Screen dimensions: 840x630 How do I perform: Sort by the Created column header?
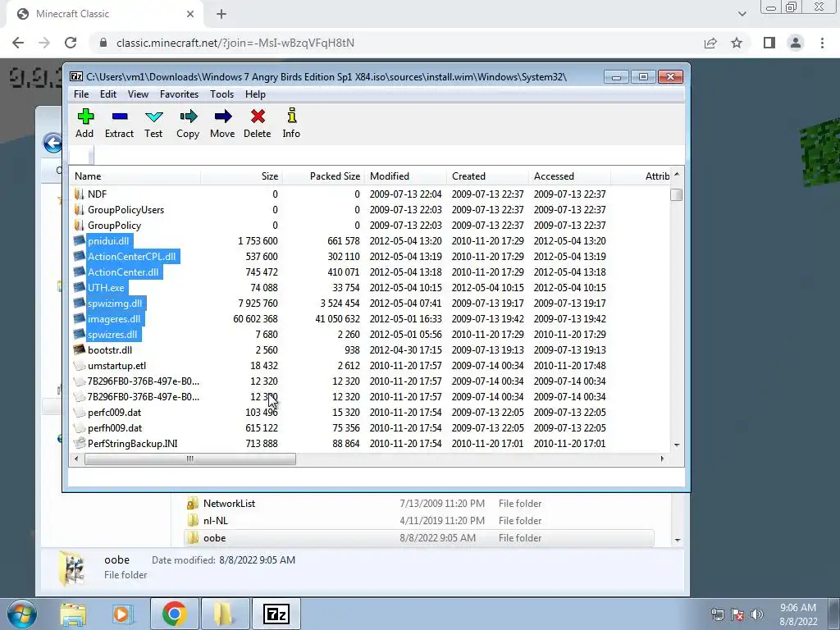click(x=487, y=176)
